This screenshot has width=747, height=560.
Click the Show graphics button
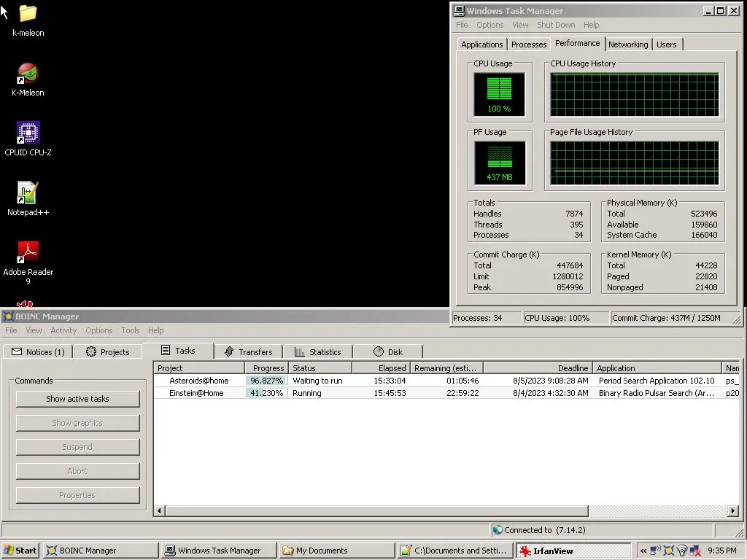click(x=77, y=423)
